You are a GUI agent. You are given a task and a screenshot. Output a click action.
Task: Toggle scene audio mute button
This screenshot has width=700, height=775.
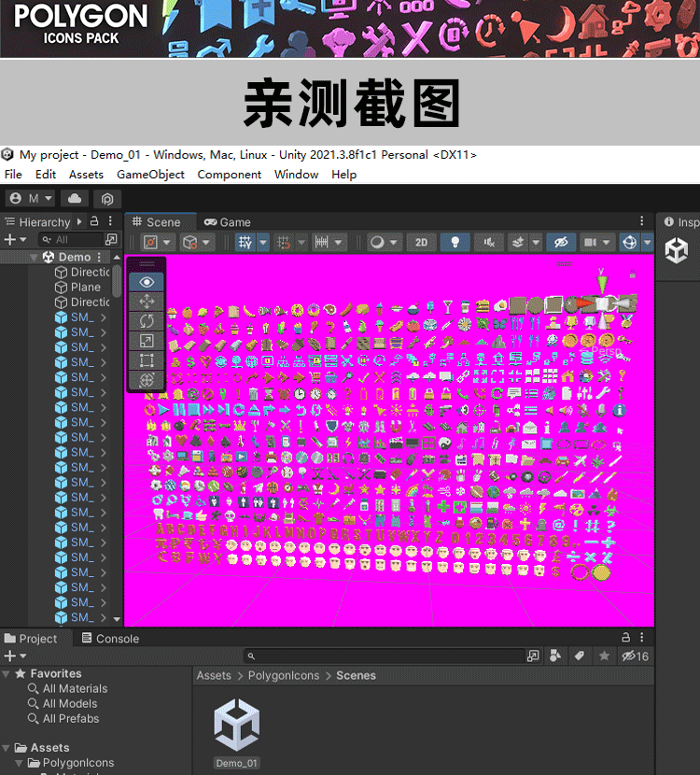pos(487,243)
